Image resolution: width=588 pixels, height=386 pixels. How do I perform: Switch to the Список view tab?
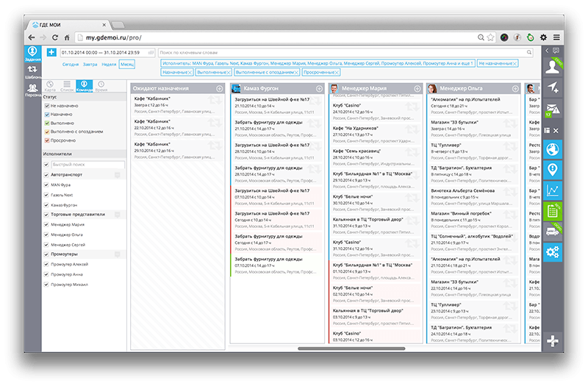pos(67,86)
